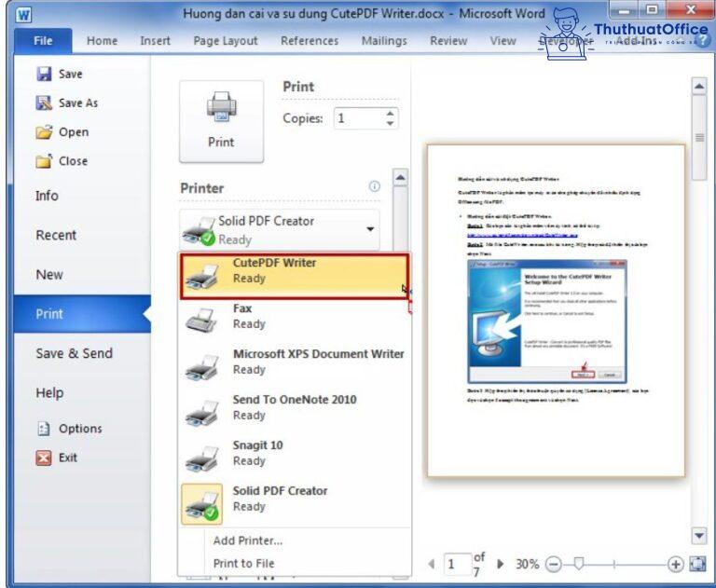This screenshot has height=588, width=716.
Task: Click the printer info icon beside Printer heading
Action: coord(375,186)
